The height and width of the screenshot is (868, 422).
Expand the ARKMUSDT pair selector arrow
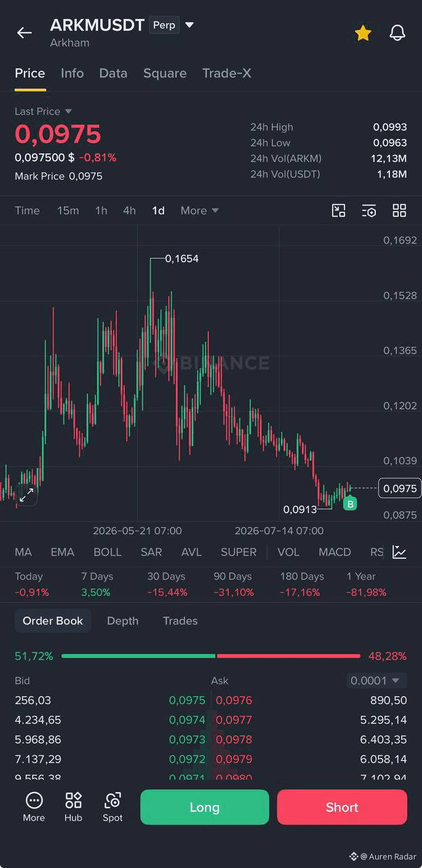(189, 25)
